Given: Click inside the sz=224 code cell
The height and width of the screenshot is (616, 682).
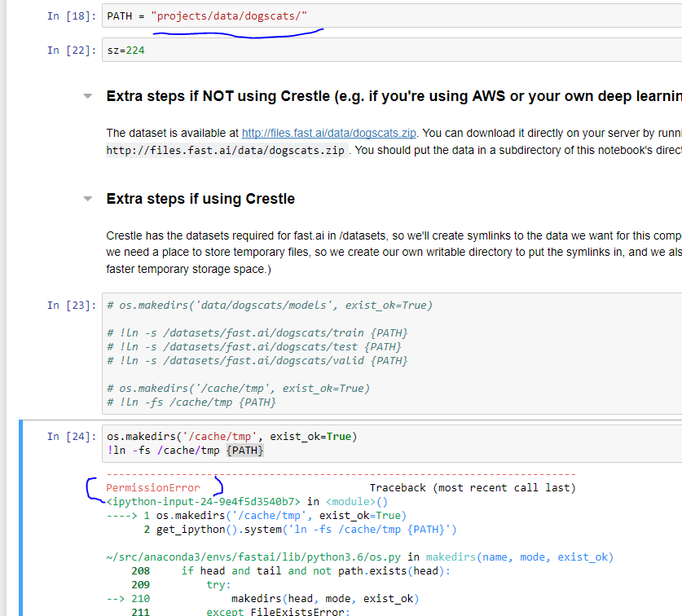Looking at the screenshot, I should point(391,51).
